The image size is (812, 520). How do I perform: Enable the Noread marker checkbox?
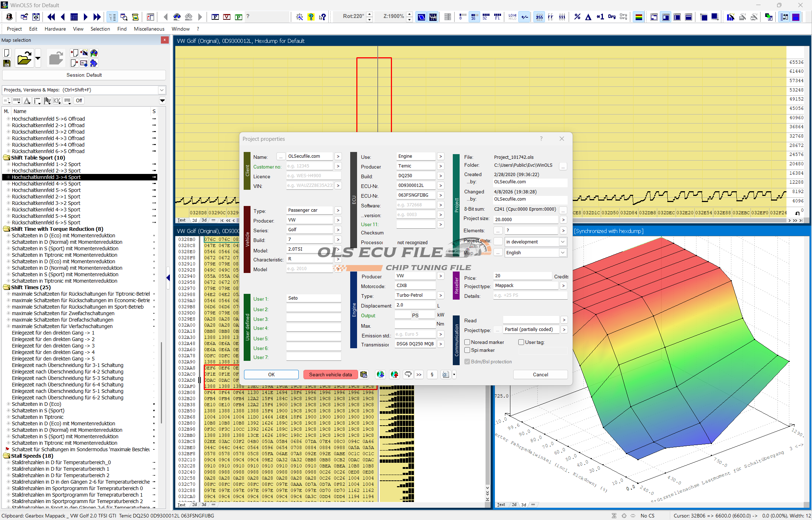click(x=467, y=342)
